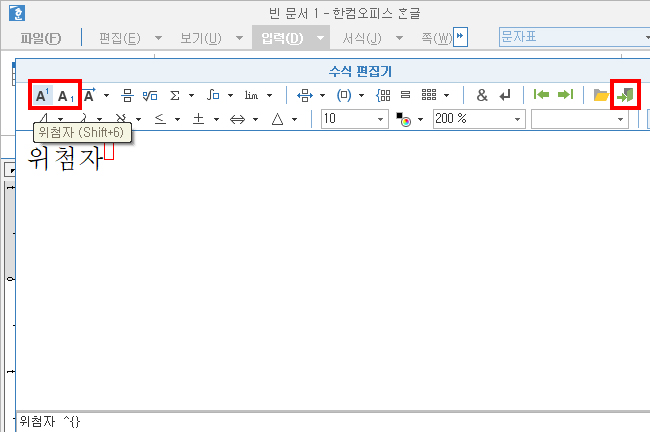Click in the equation script box
Viewport: 650px width, 432px height.
pyautogui.click(x=333, y=422)
